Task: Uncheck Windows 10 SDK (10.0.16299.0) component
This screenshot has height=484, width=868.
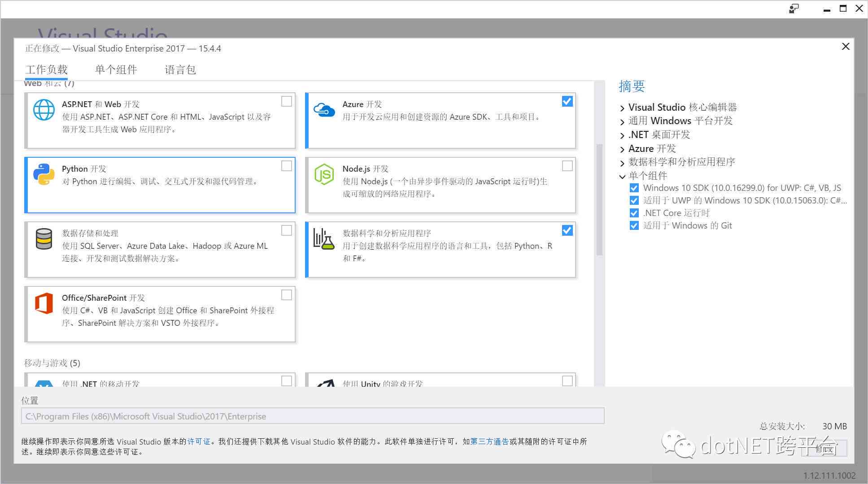Action: (x=634, y=188)
